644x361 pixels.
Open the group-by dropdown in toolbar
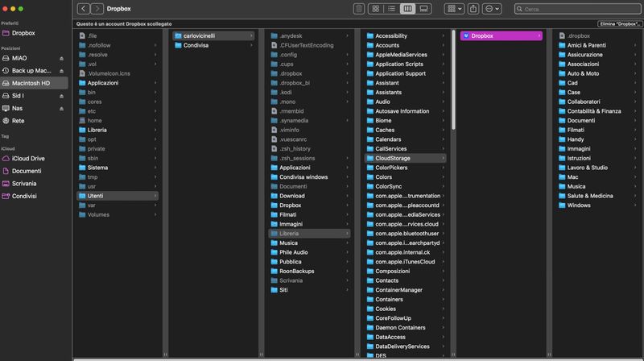tap(454, 9)
